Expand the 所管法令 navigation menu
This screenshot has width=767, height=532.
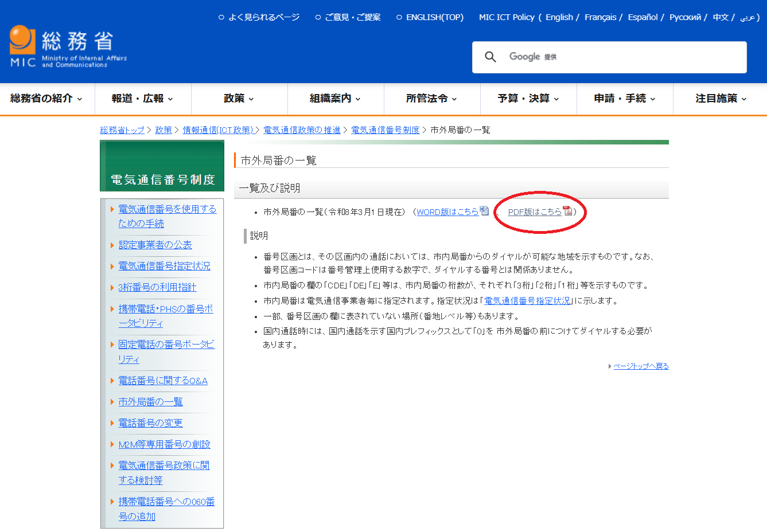pyautogui.click(x=432, y=99)
